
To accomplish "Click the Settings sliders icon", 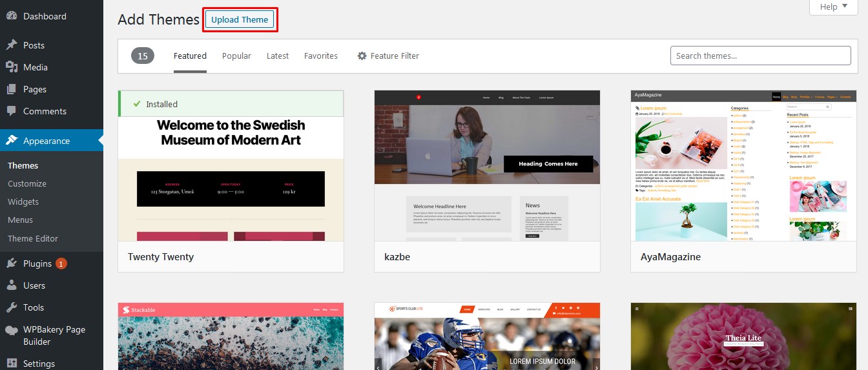I will pyautogui.click(x=11, y=364).
